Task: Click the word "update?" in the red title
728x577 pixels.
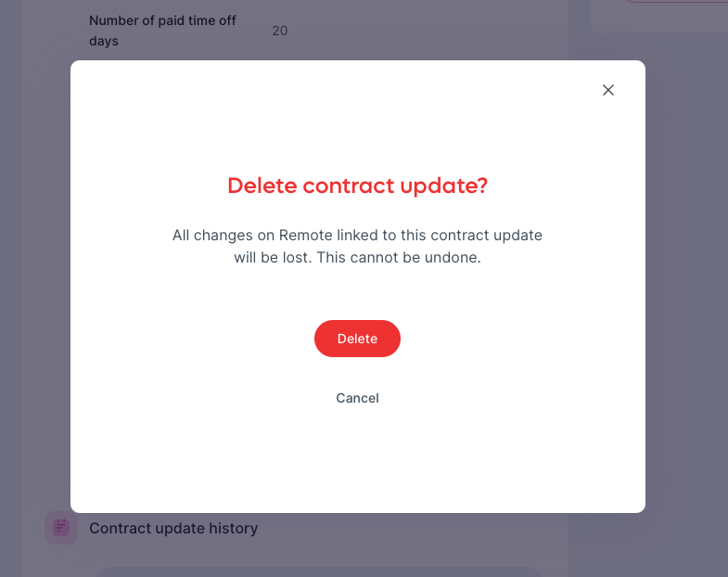Action: click(444, 186)
